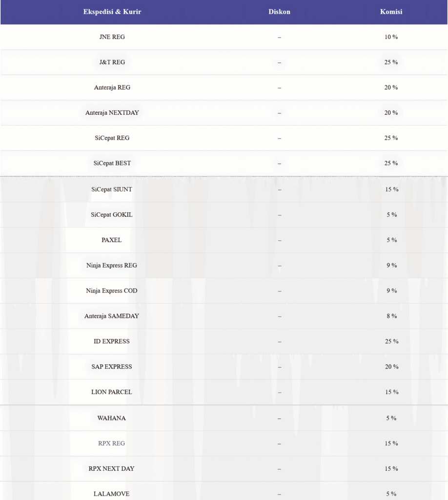
Task: Click the SiCepat SIUNT row label
Action: pyautogui.click(x=112, y=189)
